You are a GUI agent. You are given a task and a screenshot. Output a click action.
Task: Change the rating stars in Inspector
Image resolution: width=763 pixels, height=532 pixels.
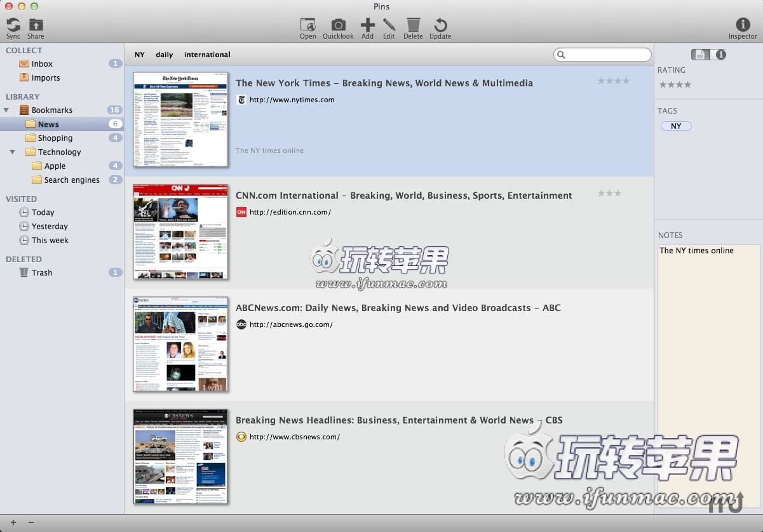point(675,84)
